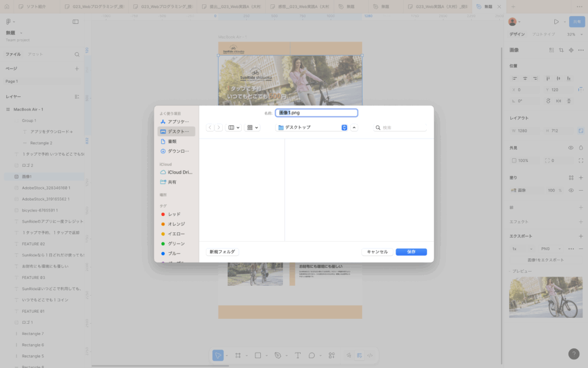Collapse the dialog with the chevron-up button
This screenshot has height=368, width=588.
click(355, 128)
